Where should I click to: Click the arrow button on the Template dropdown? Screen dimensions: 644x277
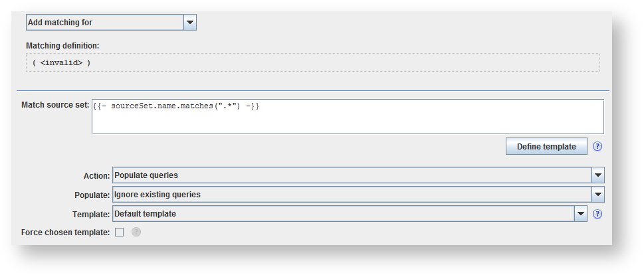coord(581,214)
